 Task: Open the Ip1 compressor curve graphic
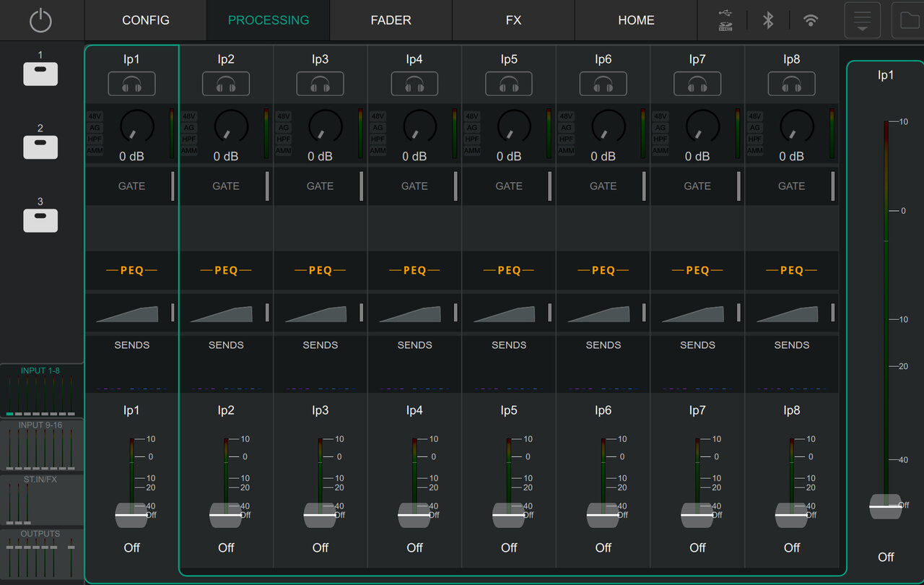[x=127, y=314]
